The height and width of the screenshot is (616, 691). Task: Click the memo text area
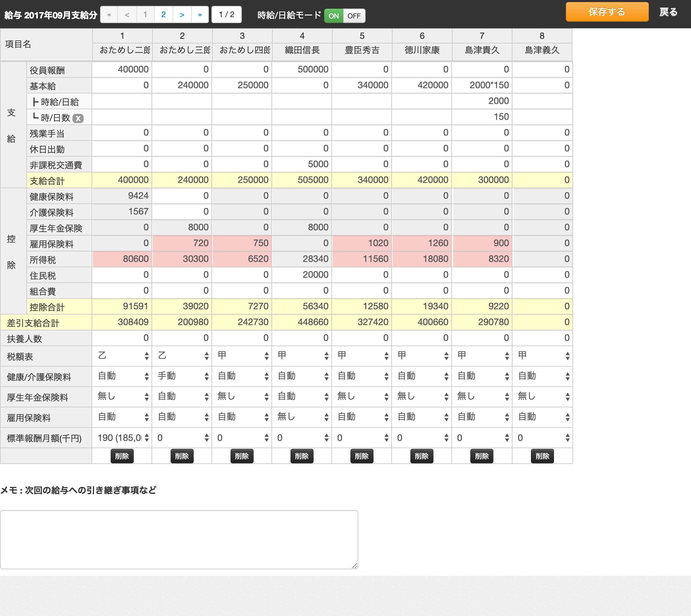tap(179, 540)
